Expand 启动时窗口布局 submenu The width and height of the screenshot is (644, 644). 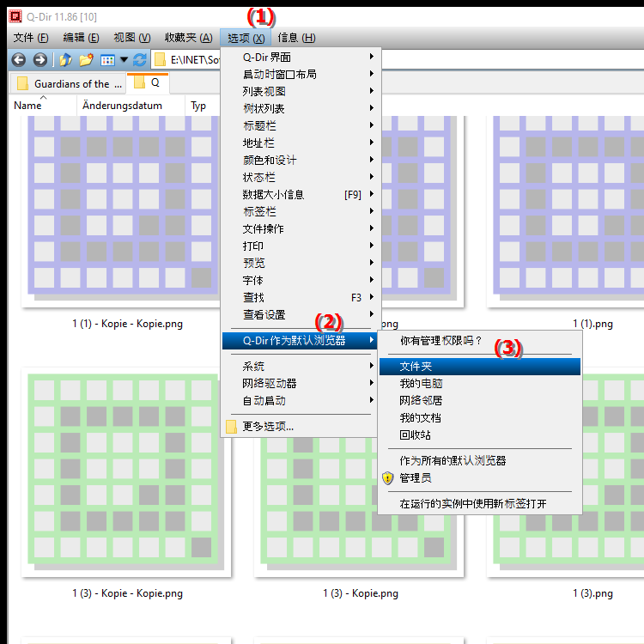301,74
